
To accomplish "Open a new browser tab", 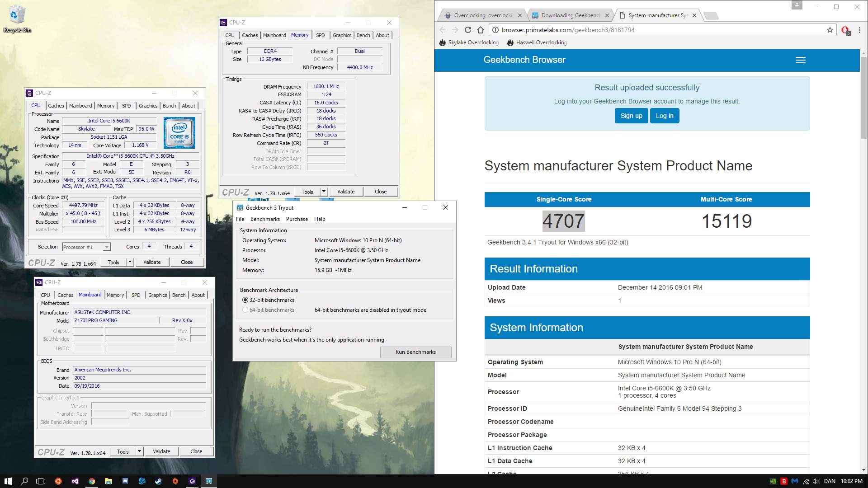I will point(711,16).
